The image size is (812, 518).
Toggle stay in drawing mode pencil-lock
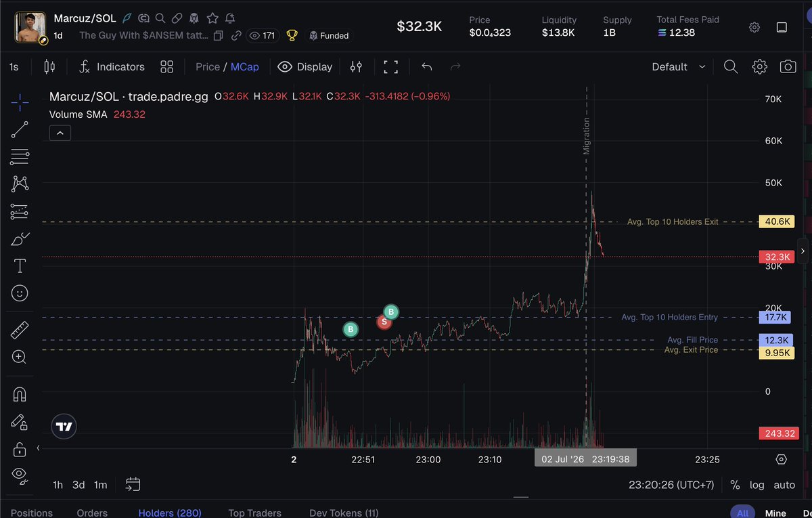click(20, 422)
